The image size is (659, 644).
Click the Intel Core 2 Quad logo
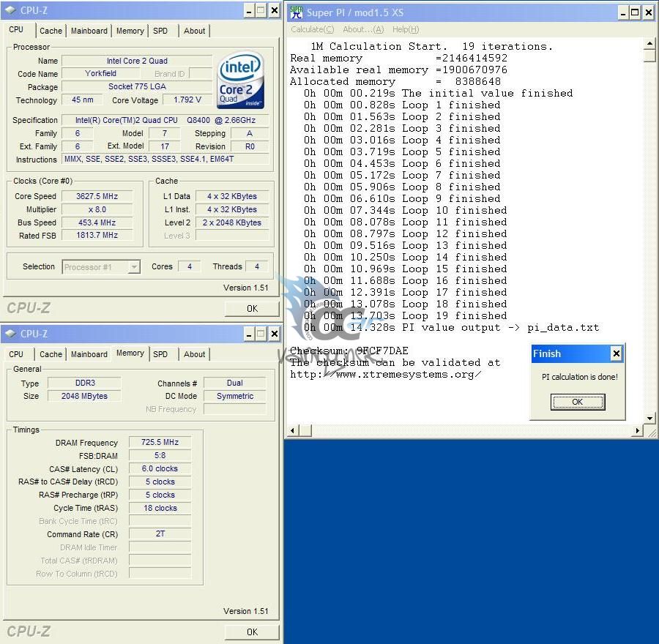coord(240,80)
